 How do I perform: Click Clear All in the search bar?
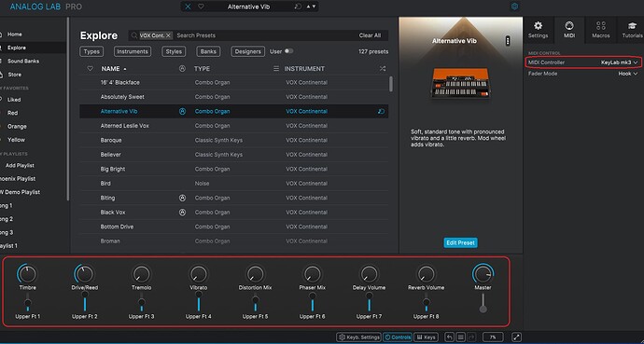click(370, 35)
